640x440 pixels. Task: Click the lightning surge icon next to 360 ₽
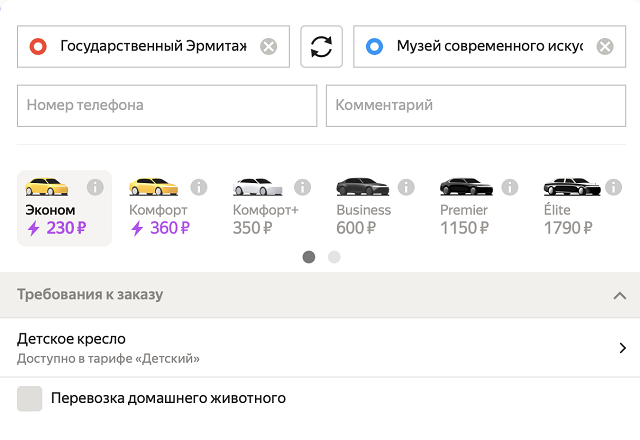pyautogui.click(x=137, y=228)
